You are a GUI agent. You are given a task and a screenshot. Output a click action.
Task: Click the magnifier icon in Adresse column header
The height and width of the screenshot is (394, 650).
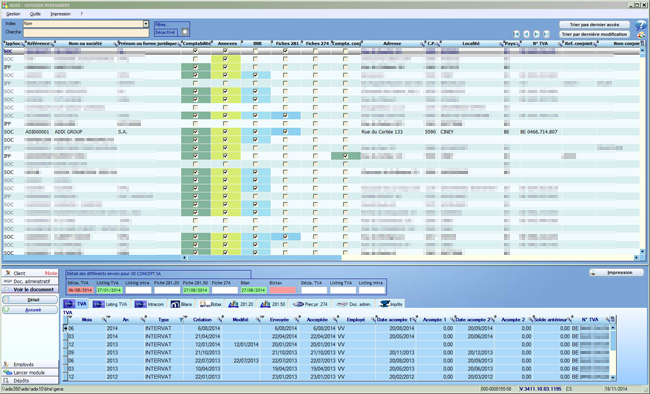pyautogui.click(x=422, y=44)
